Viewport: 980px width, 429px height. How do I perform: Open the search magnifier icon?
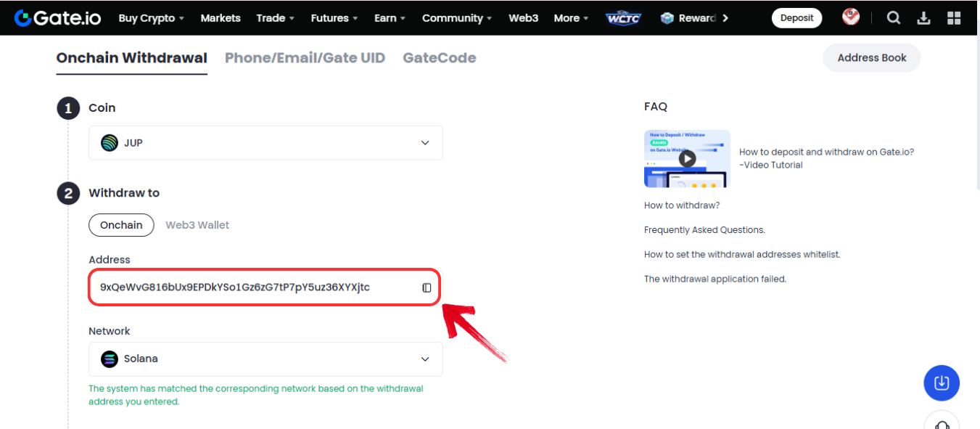coord(894,18)
